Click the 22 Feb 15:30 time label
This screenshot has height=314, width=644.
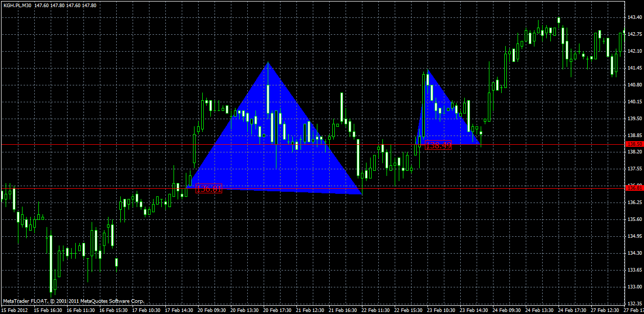(409, 310)
